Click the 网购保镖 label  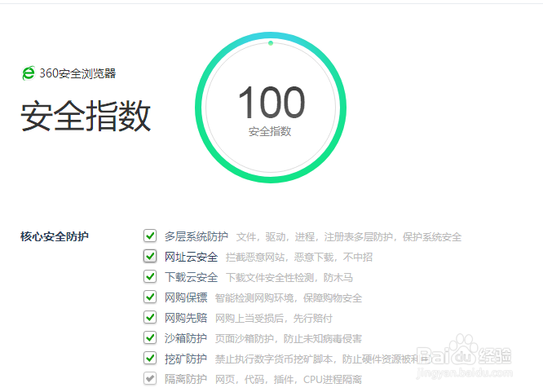pos(186,297)
